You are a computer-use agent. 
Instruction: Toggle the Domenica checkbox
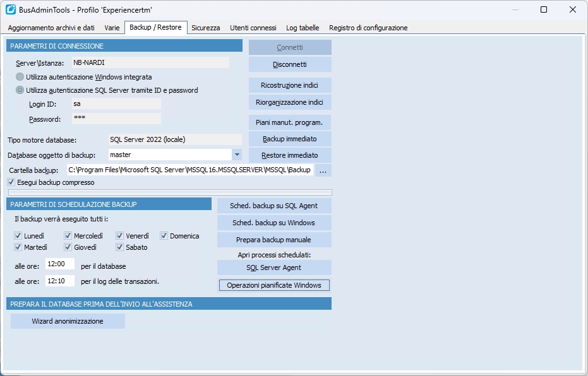tap(164, 235)
